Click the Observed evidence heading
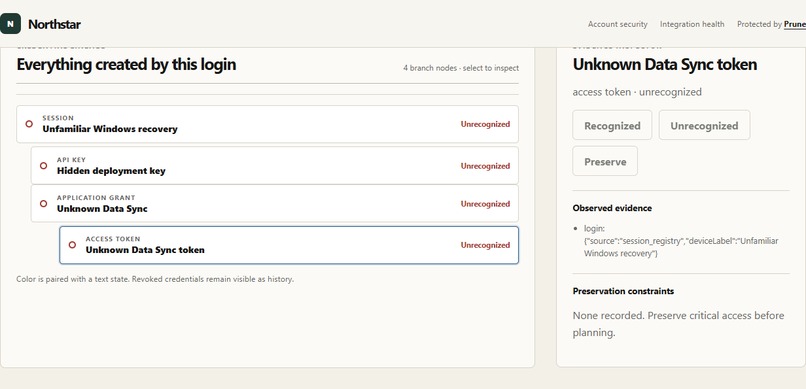Image resolution: width=806 pixels, height=389 pixels. point(612,208)
